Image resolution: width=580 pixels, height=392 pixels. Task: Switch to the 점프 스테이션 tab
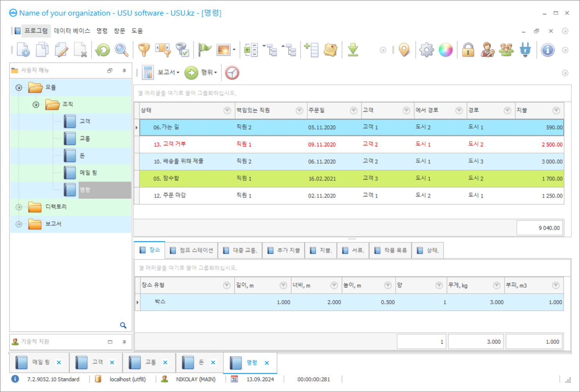(x=191, y=250)
